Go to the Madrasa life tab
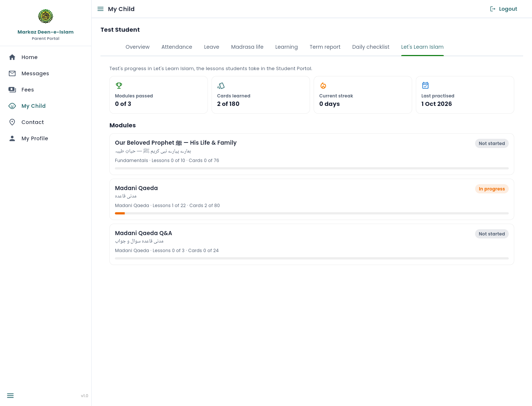The image size is (532, 406). 247,47
